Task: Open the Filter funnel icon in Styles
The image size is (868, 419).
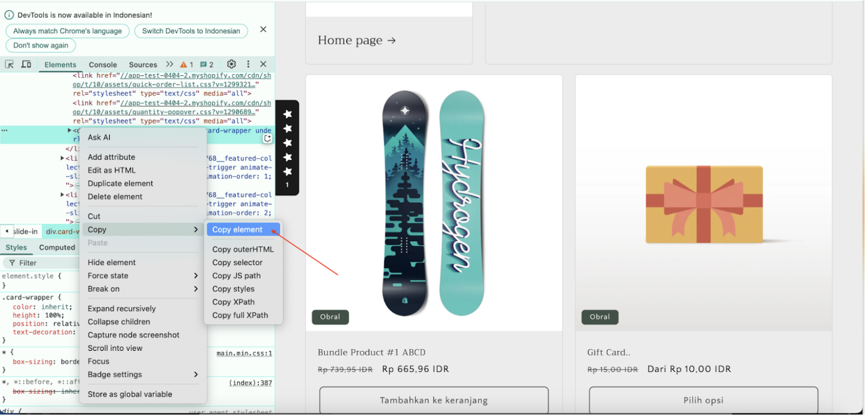Action: [x=12, y=263]
